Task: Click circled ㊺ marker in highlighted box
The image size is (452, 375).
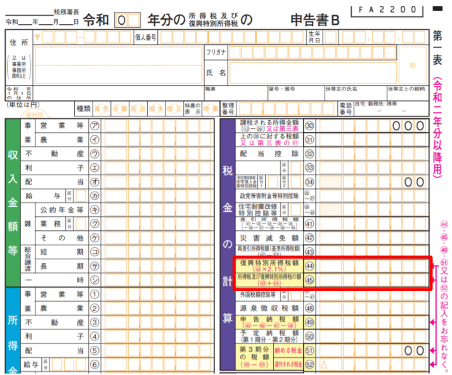Action: click(310, 280)
